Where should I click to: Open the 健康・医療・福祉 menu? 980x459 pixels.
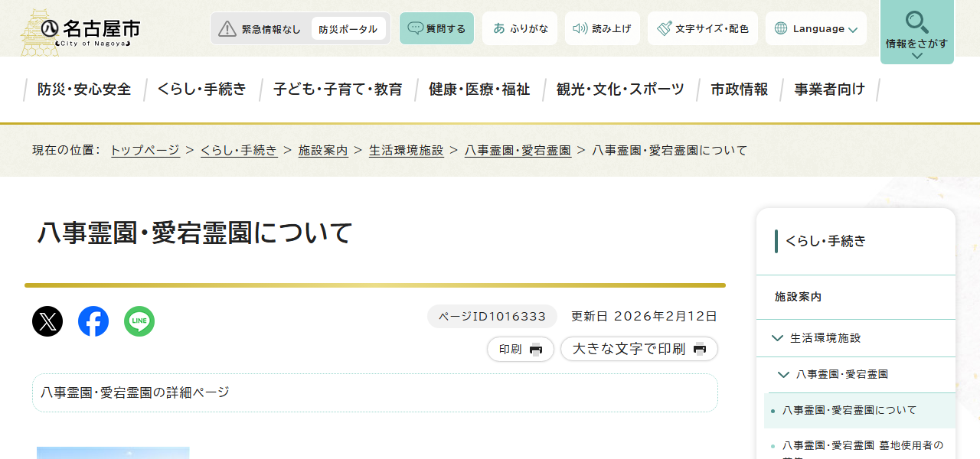point(479,90)
